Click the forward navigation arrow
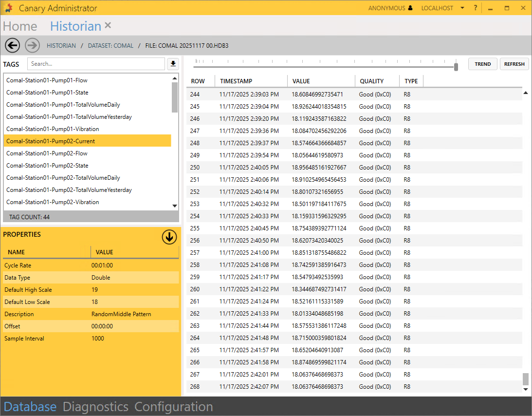This screenshot has height=416, width=532. pyautogui.click(x=32, y=45)
